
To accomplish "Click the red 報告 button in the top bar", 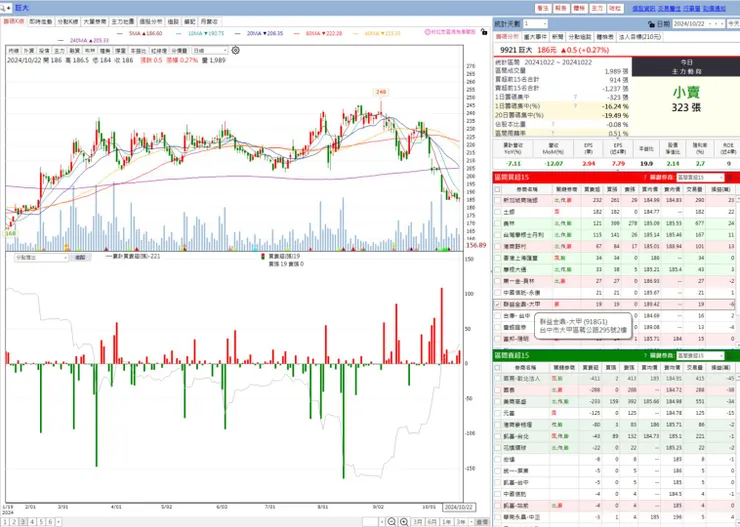I will pos(561,8).
